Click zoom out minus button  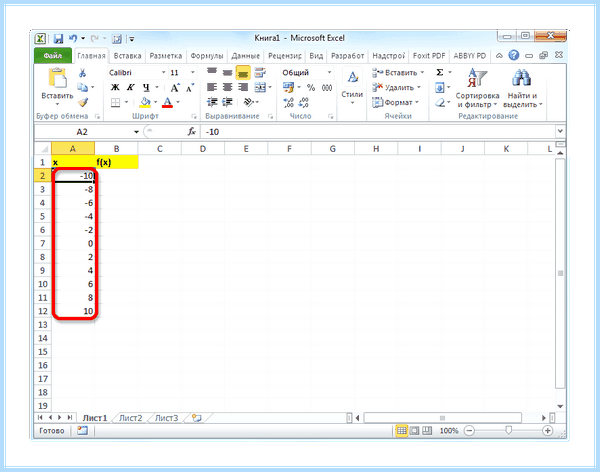tap(469, 431)
